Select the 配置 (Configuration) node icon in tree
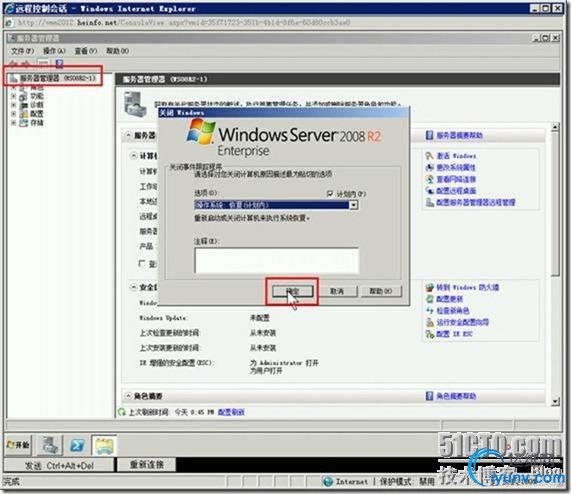 [23, 114]
